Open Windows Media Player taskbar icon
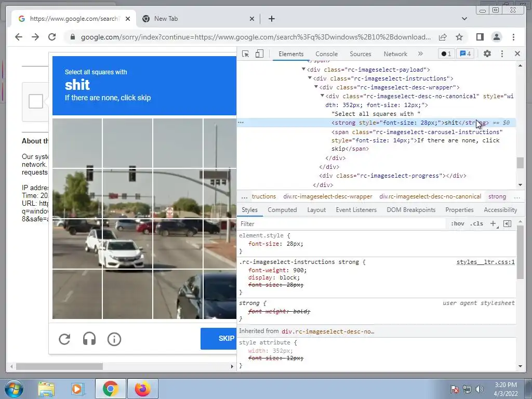 click(x=77, y=389)
